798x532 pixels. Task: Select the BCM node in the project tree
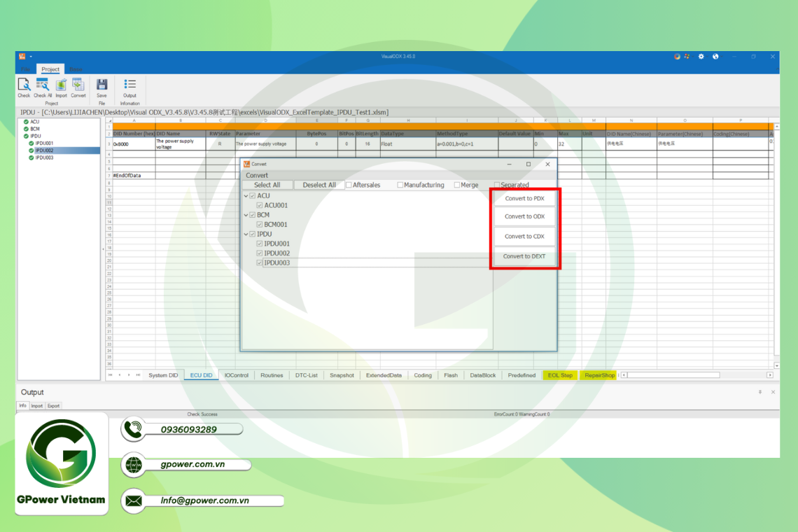coord(34,129)
